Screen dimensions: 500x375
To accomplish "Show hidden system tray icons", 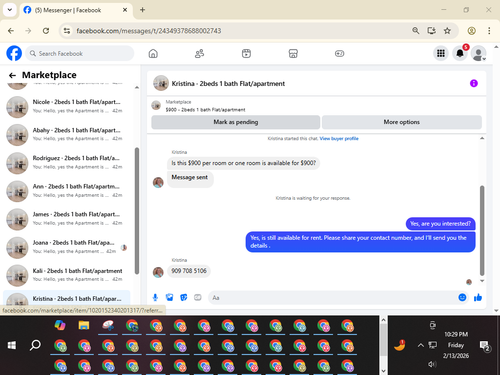I will (x=421, y=345).
